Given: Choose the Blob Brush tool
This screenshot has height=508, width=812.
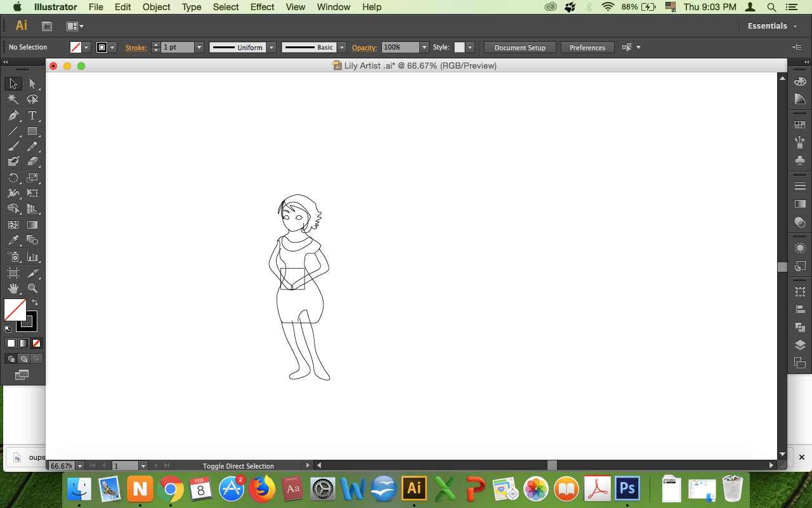Looking at the screenshot, I should pyautogui.click(x=13, y=161).
